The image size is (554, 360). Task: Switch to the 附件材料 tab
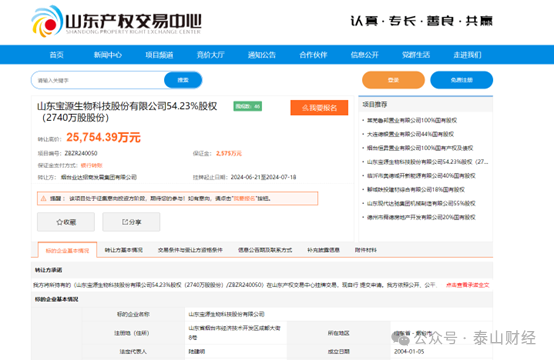click(x=366, y=250)
